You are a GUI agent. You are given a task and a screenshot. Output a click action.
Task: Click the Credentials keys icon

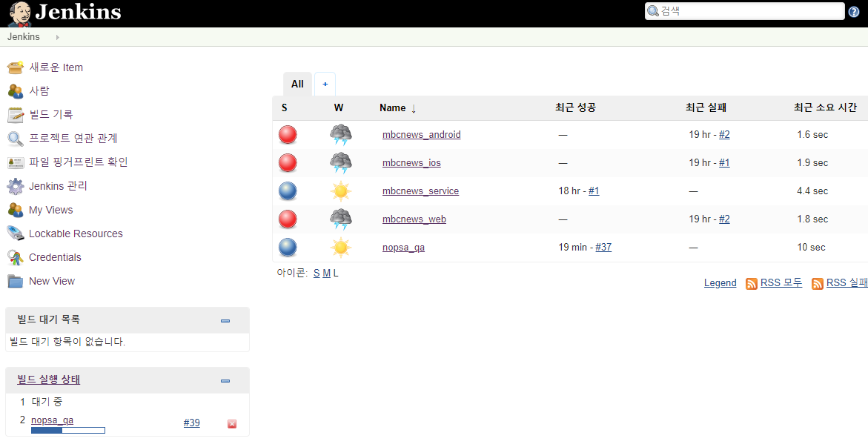tap(16, 257)
